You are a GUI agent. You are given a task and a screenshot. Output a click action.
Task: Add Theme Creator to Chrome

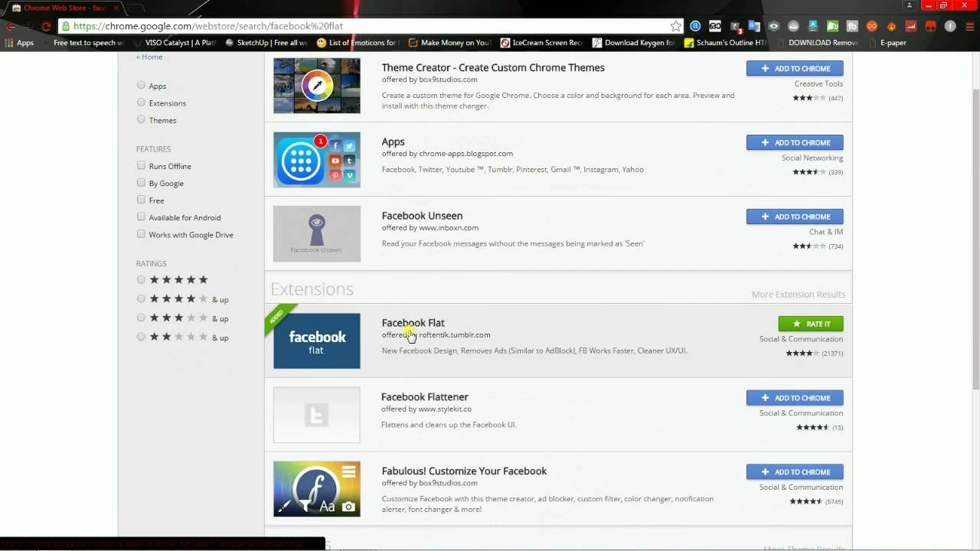(795, 68)
